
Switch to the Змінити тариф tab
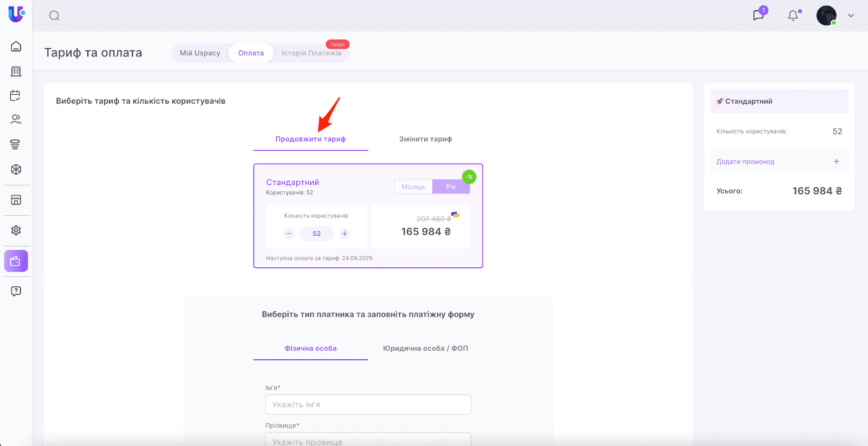(x=425, y=139)
